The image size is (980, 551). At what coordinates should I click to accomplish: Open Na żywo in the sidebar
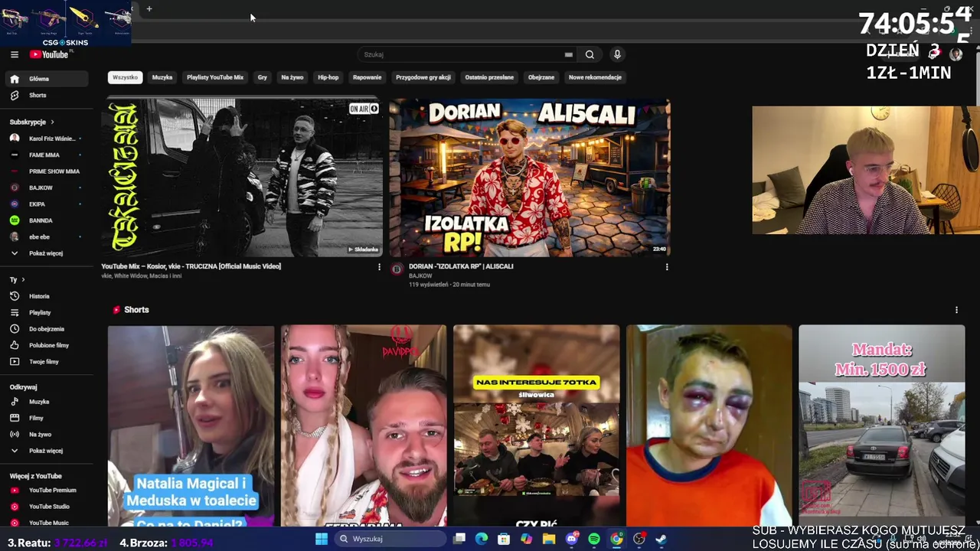coord(47,434)
